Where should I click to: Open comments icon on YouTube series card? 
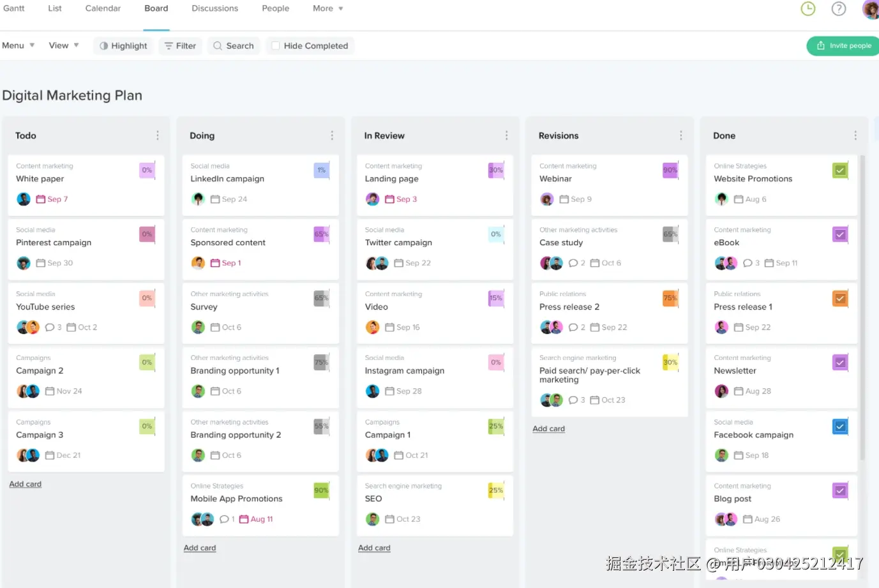[50, 328]
